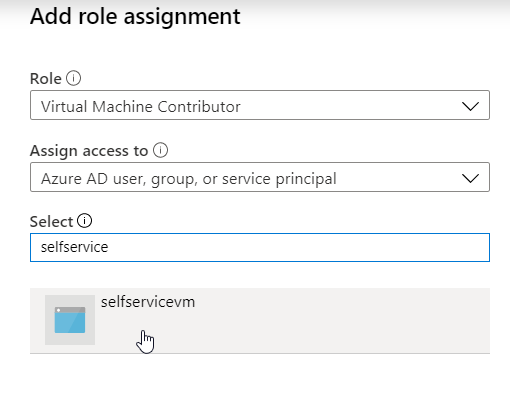The width and height of the screenshot is (510, 404).
Task: Select the selfservicevm search result row
Action: (260, 321)
